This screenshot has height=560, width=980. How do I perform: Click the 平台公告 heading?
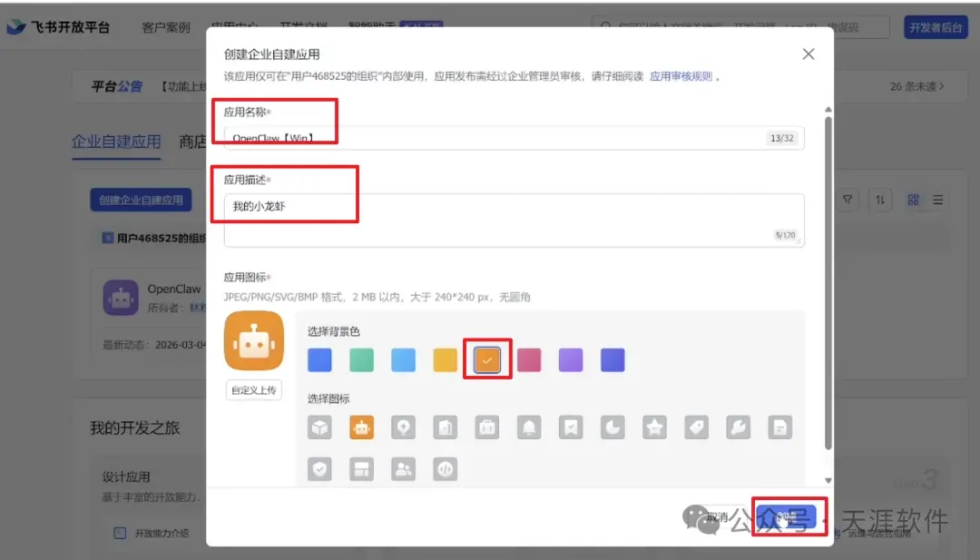coord(117,86)
